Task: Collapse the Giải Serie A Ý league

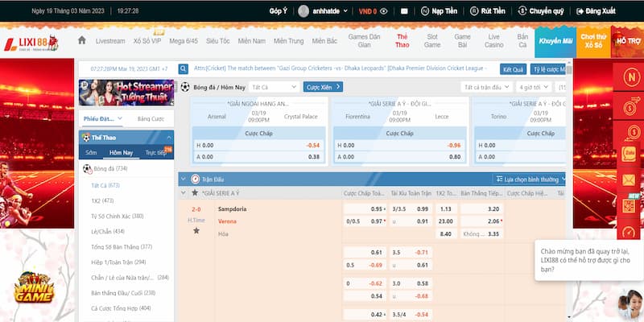Action: [x=184, y=192]
